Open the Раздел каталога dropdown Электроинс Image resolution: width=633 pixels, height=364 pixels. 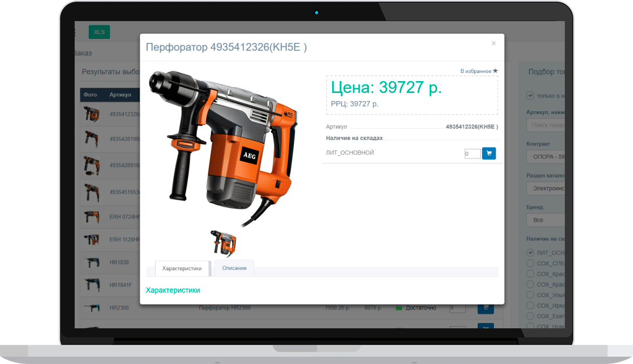[x=545, y=188]
